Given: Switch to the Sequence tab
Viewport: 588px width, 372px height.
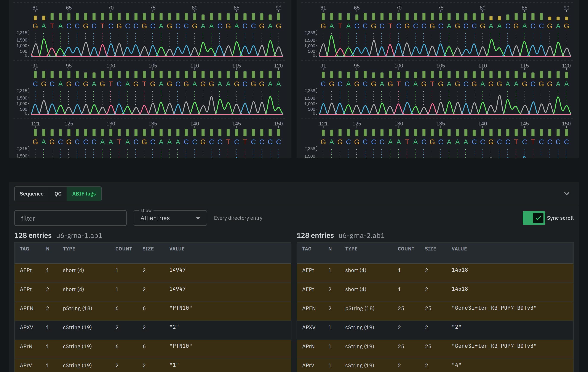Looking at the screenshot, I should click(x=32, y=194).
